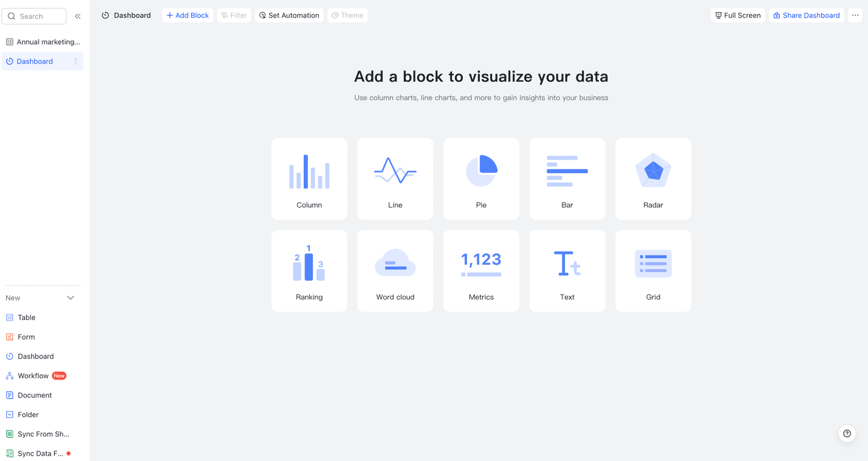The width and height of the screenshot is (868, 461).
Task: Add a Bar chart block
Action: point(567,179)
